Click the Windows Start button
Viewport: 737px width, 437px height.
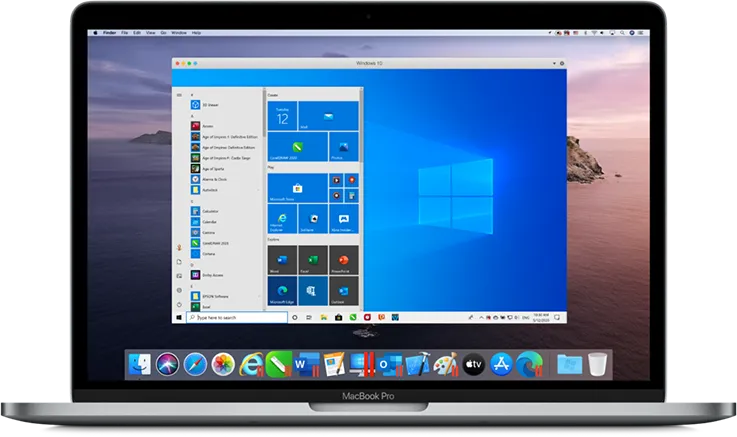tap(179, 318)
